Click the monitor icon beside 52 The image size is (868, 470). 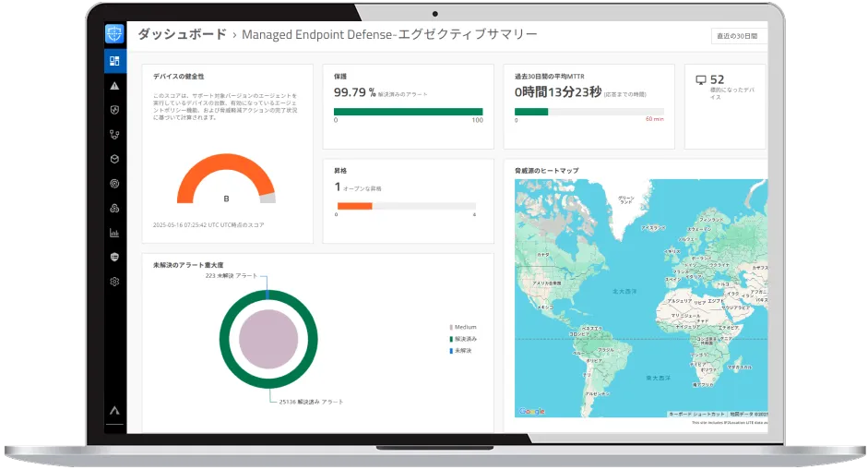coord(701,80)
